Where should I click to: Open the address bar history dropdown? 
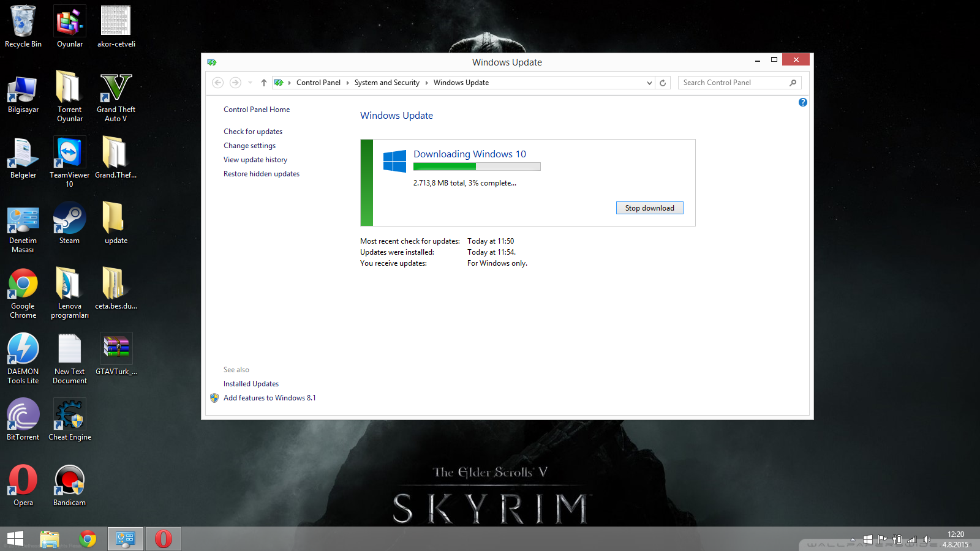[649, 83]
